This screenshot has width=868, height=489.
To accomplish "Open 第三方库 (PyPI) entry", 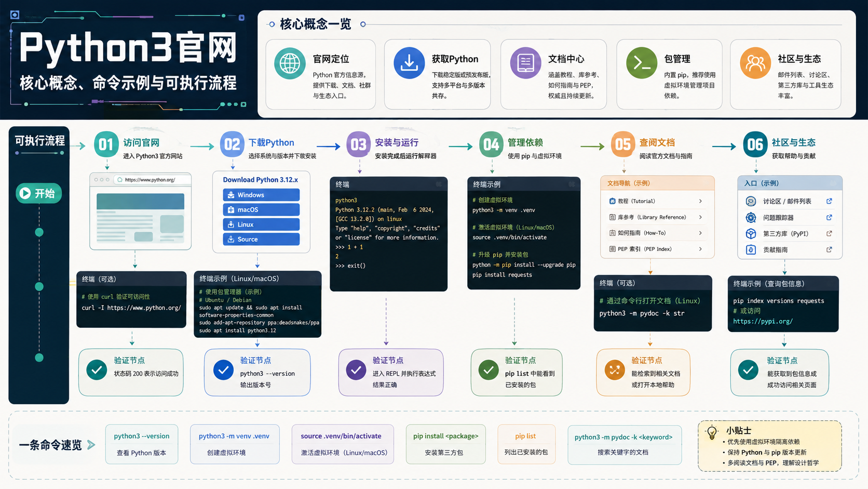I will click(790, 233).
